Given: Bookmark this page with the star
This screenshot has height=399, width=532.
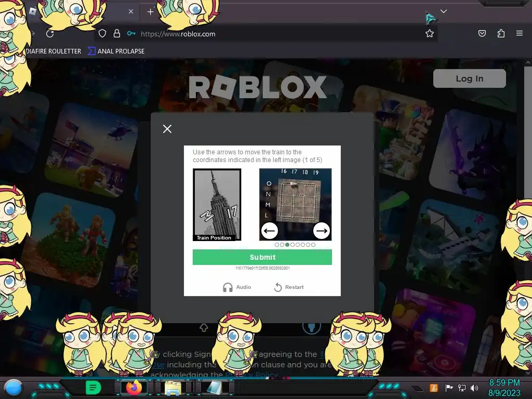Looking at the screenshot, I should [x=430, y=33].
